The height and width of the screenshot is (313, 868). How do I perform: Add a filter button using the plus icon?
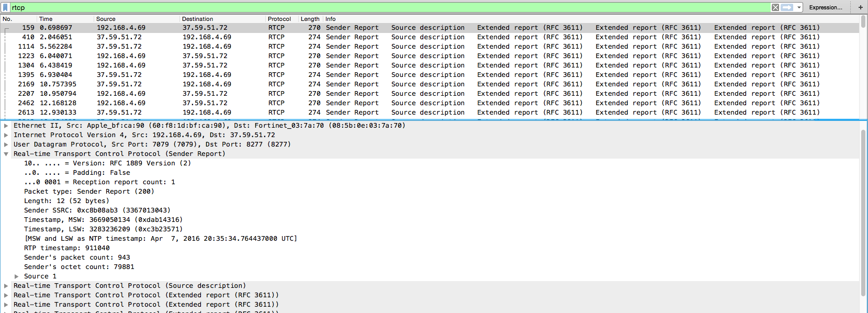(x=861, y=7)
